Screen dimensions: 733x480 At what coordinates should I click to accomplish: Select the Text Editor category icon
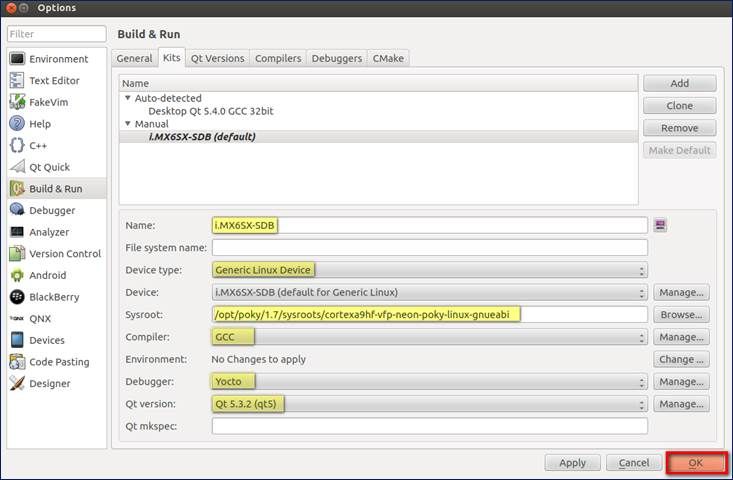pos(17,81)
